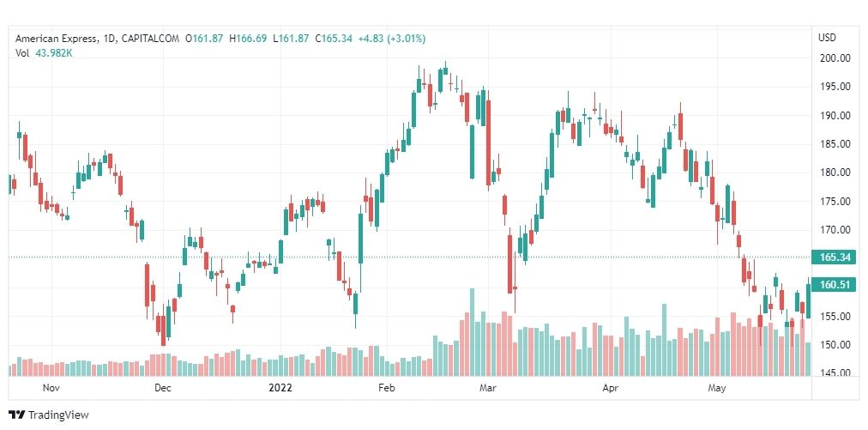Click the Vol 43.982K indicator label

[45, 53]
